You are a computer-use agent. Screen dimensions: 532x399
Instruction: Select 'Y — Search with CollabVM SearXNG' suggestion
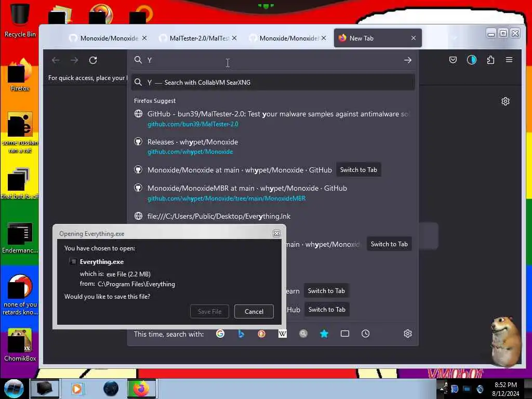[273, 83]
